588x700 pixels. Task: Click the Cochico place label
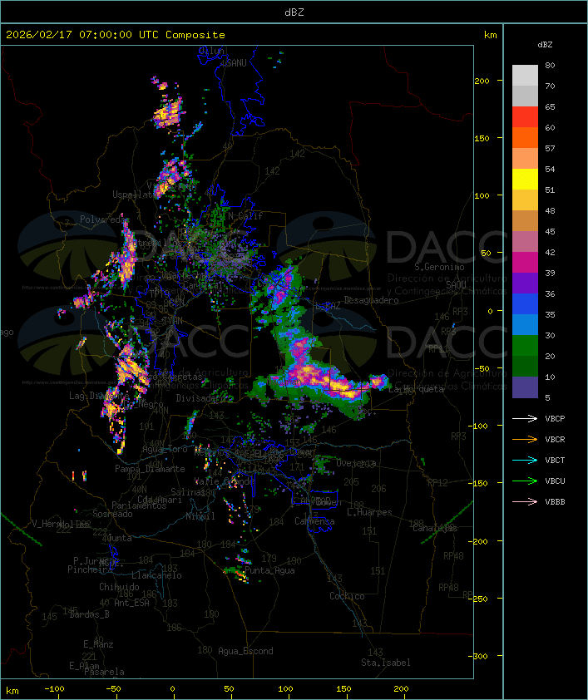(347, 596)
